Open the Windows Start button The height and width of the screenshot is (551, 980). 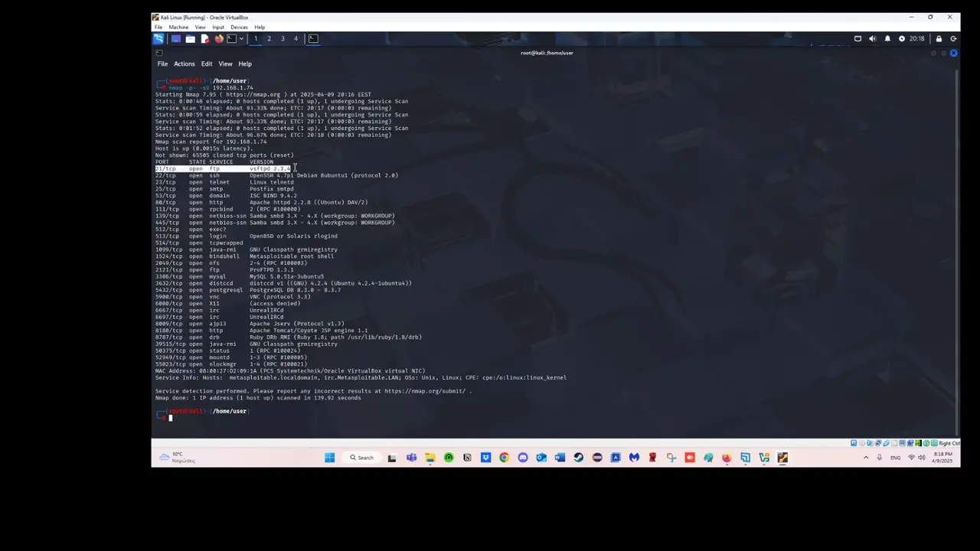pos(329,458)
